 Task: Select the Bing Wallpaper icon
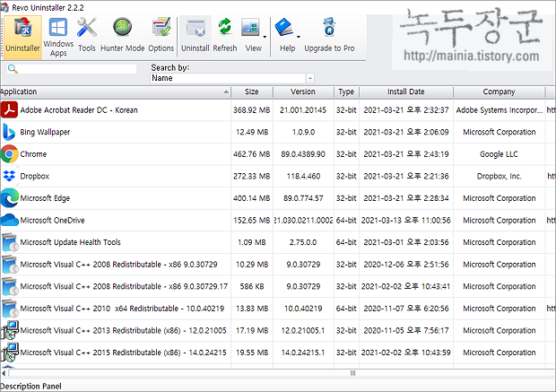(9, 132)
